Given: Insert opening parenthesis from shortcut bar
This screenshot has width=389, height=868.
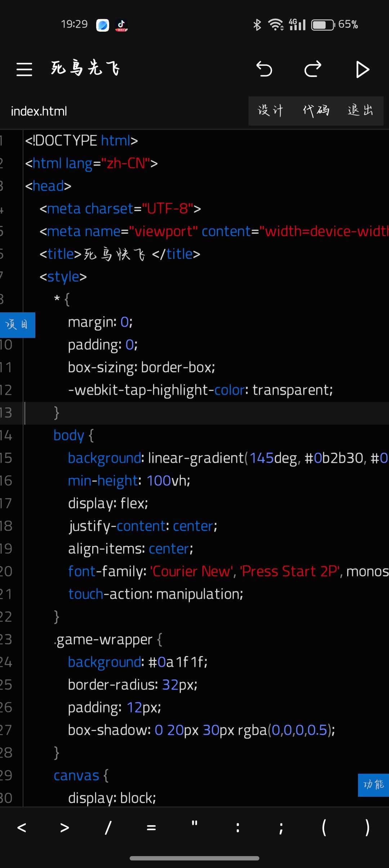Looking at the screenshot, I should (x=324, y=828).
